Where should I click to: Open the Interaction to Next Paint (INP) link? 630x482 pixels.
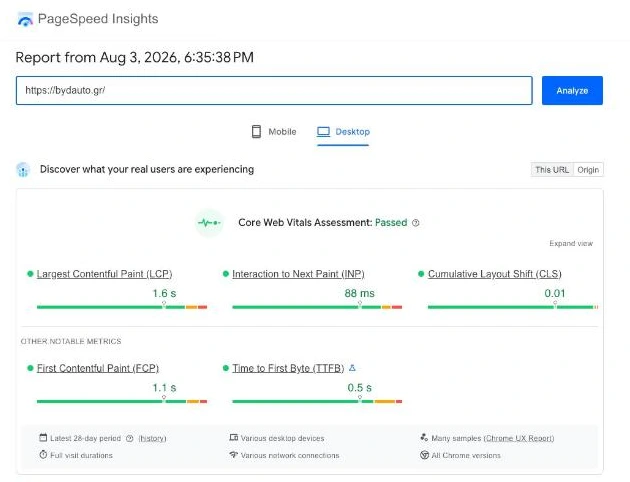[299, 274]
